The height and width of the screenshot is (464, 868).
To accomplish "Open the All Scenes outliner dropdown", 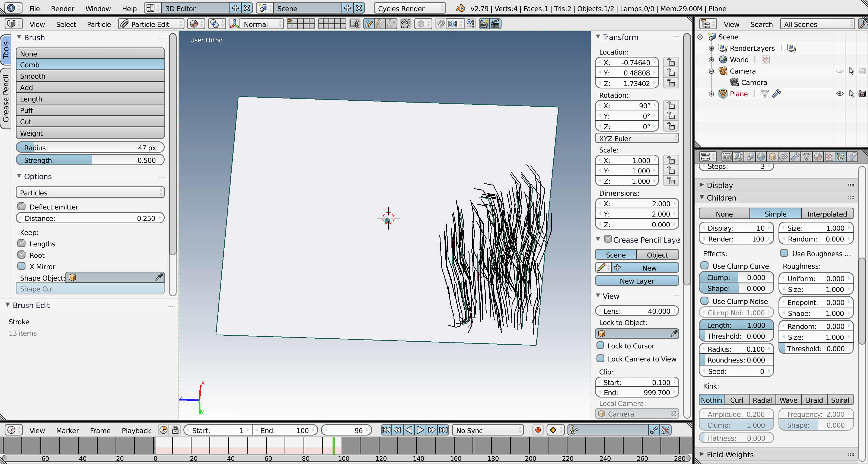I will [x=817, y=24].
